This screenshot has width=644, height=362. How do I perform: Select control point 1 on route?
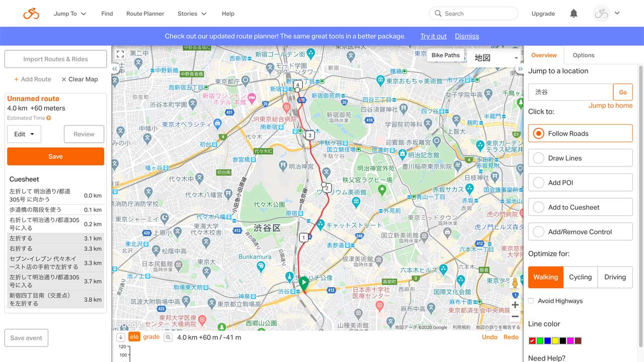coord(303,237)
